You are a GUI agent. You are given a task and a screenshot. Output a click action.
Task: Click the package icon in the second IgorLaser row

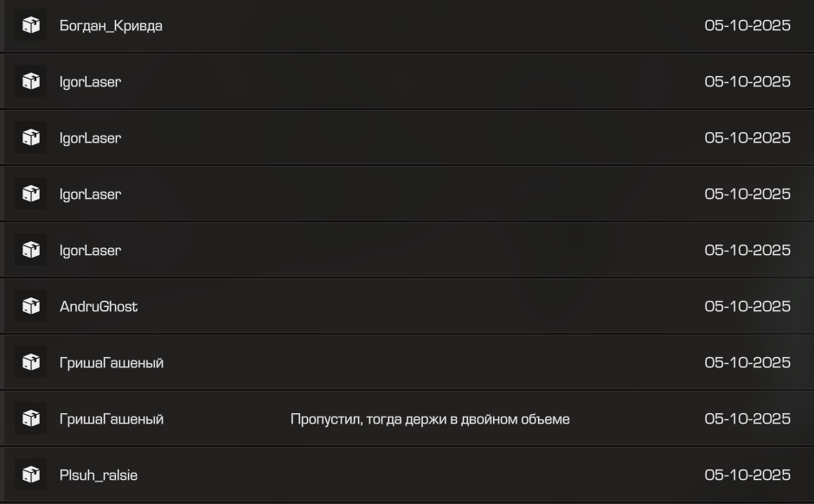point(31,137)
